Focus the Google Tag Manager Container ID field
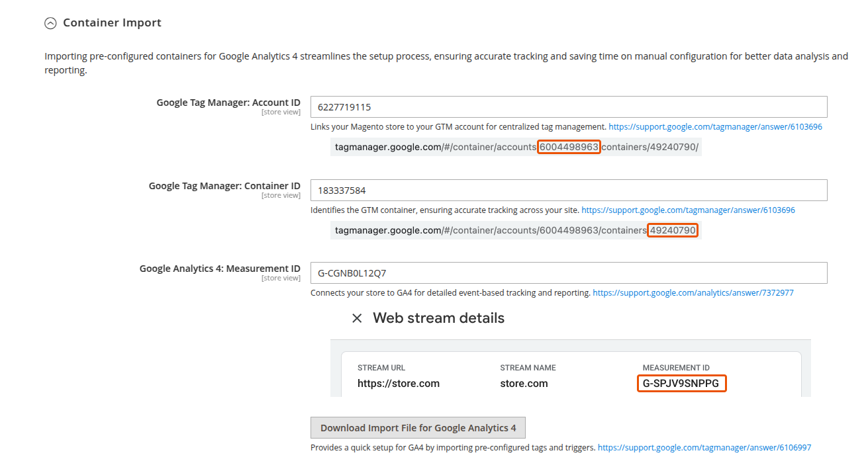 568,191
